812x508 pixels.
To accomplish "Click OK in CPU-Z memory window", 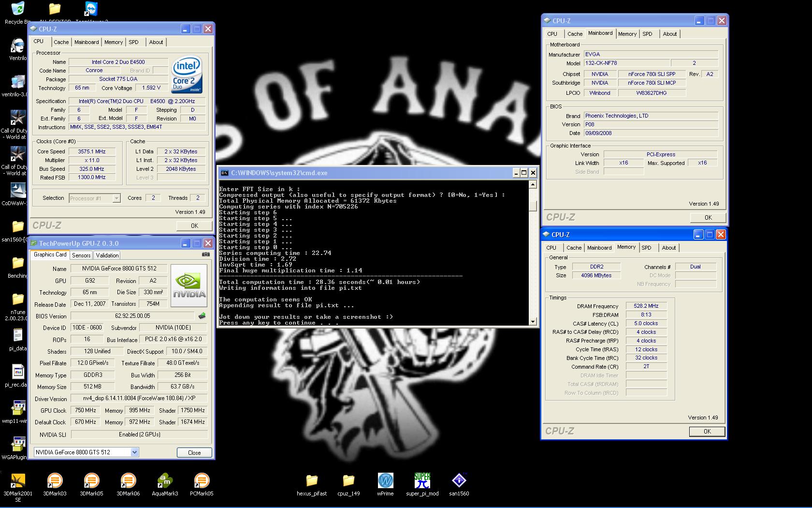I will click(707, 431).
